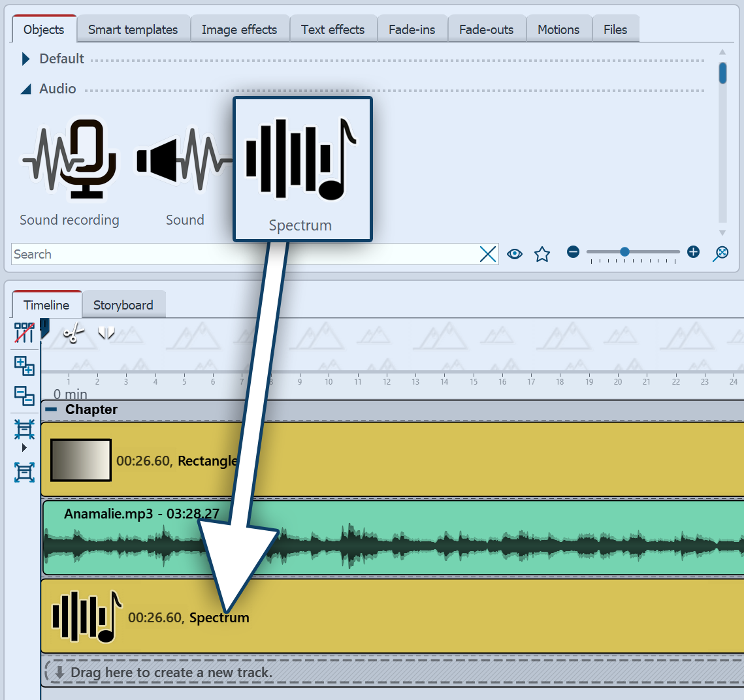Click the magnifier fit-zoom icon

720,253
